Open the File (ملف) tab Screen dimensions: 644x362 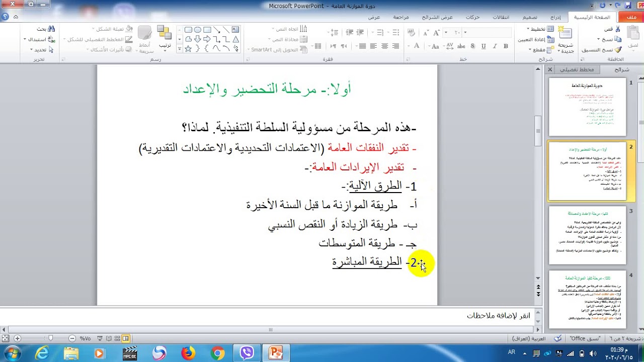point(631,17)
